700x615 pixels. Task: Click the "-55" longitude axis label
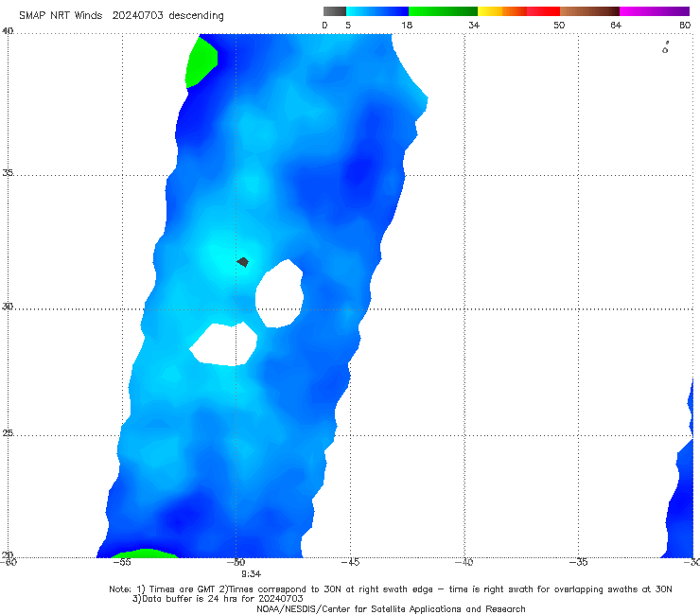pyautogui.click(x=122, y=562)
